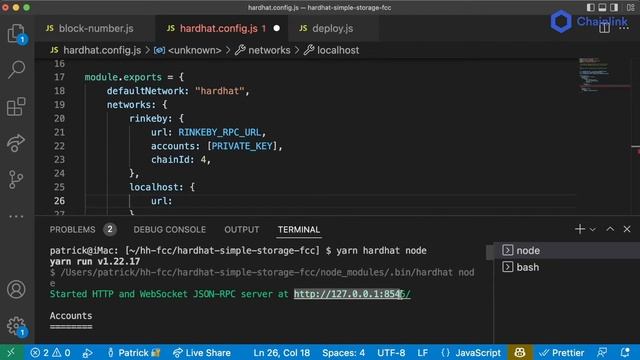The width and height of the screenshot is (640, 360).
Task: Switch to block-number.js tab
Action: click(x=96, y=29)
